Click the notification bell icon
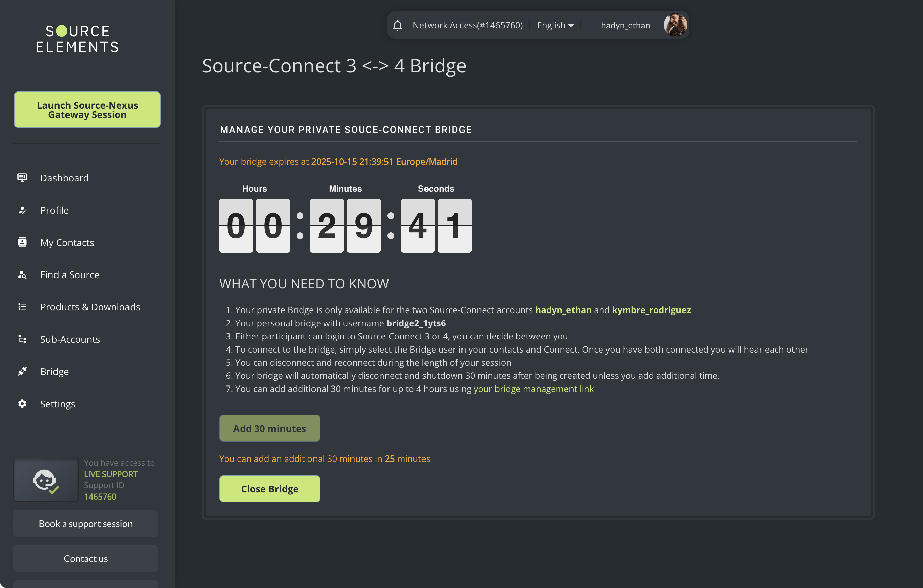 click(398, 25)
